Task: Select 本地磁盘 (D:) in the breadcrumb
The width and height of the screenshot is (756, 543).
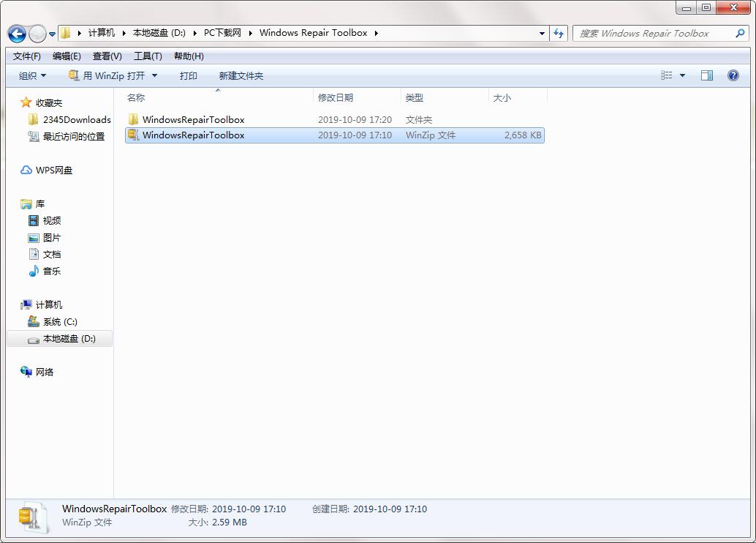Action: coord(159,33)
